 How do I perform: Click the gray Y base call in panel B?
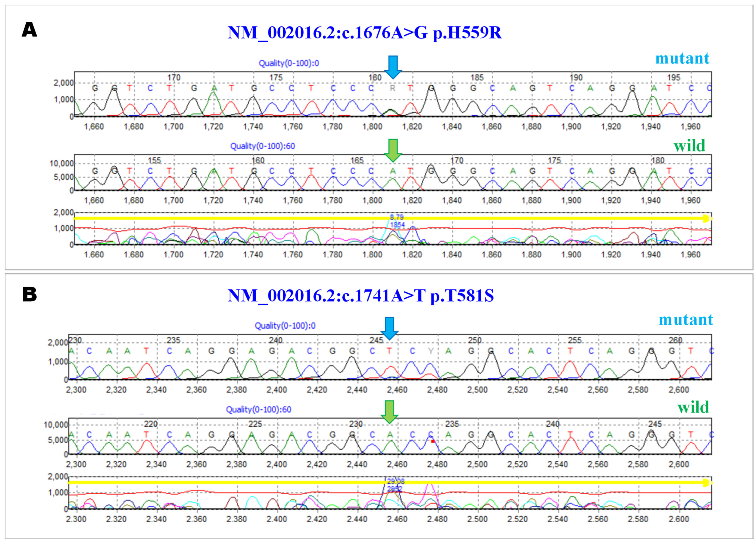431,351
